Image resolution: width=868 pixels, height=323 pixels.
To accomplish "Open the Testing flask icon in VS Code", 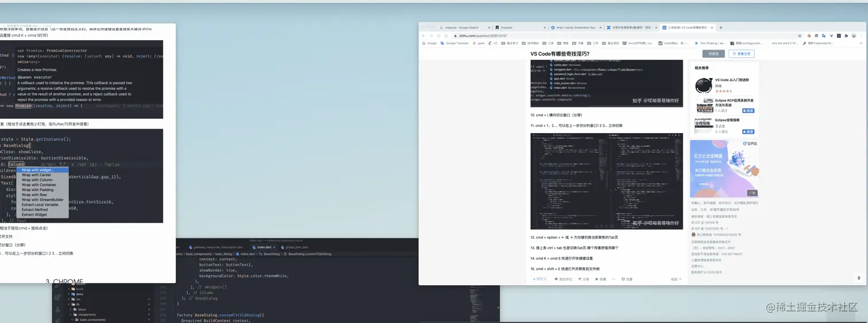I will click(x=57, y=309).
